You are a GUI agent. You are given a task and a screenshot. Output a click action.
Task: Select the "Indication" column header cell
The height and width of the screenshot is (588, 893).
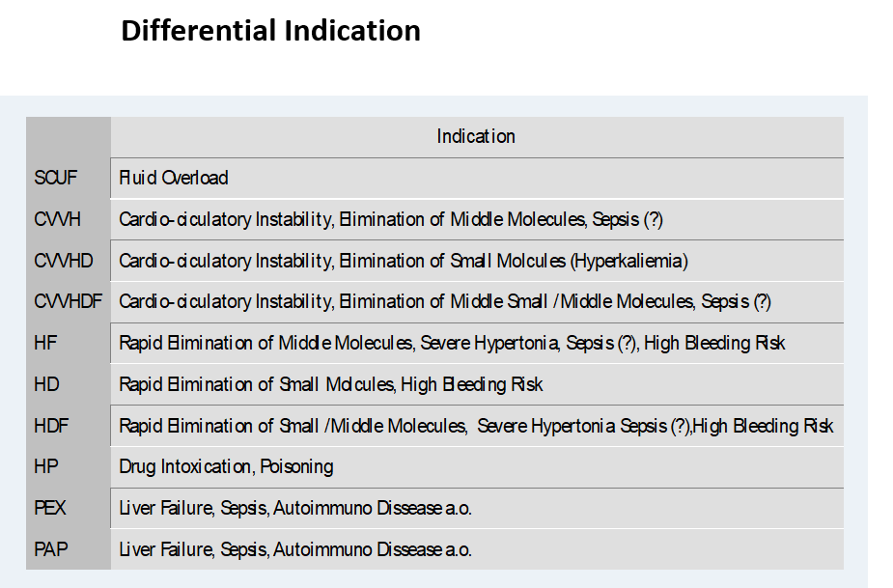point(476,136)
